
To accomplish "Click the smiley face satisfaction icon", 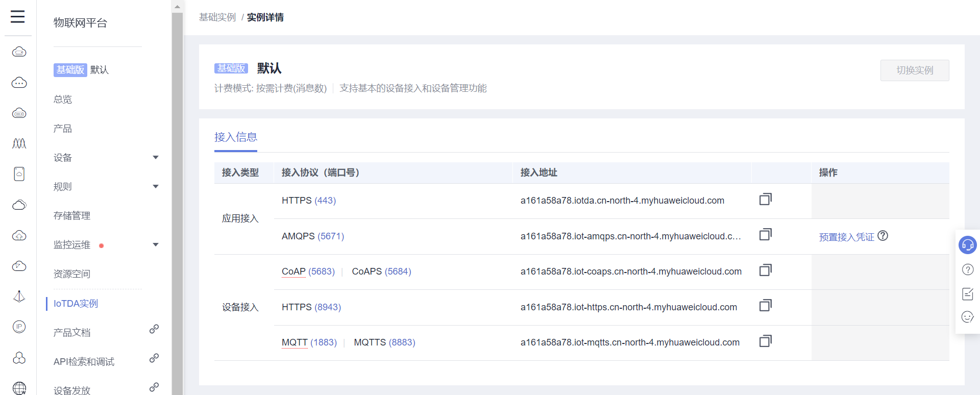I will point(967,317).
